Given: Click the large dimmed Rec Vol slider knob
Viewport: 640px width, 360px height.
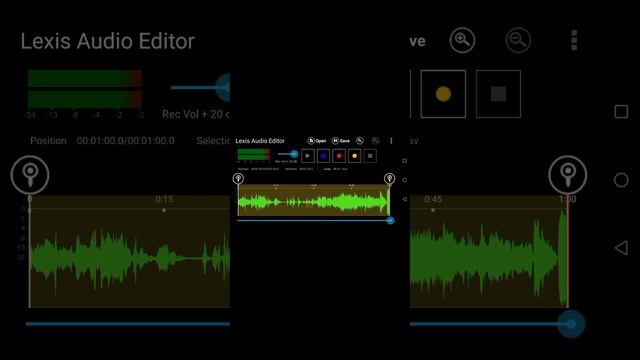Looking at the screenshot, I should [224, 87].
